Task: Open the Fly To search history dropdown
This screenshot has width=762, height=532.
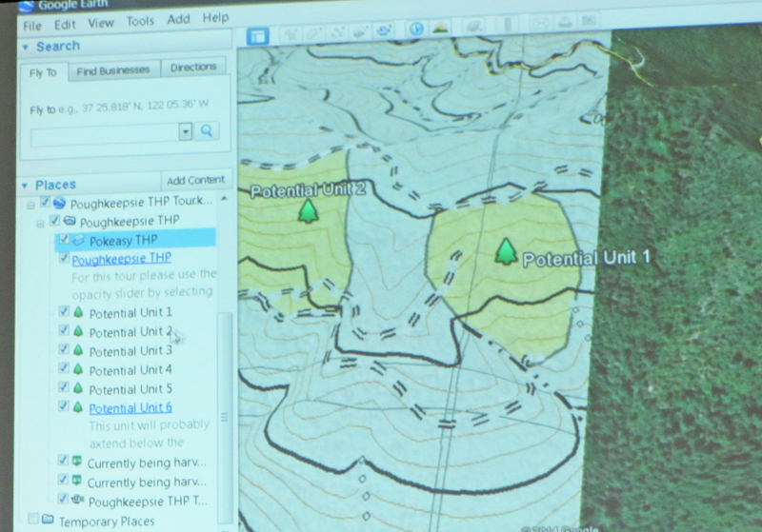Action: click(x=185, y=132)
